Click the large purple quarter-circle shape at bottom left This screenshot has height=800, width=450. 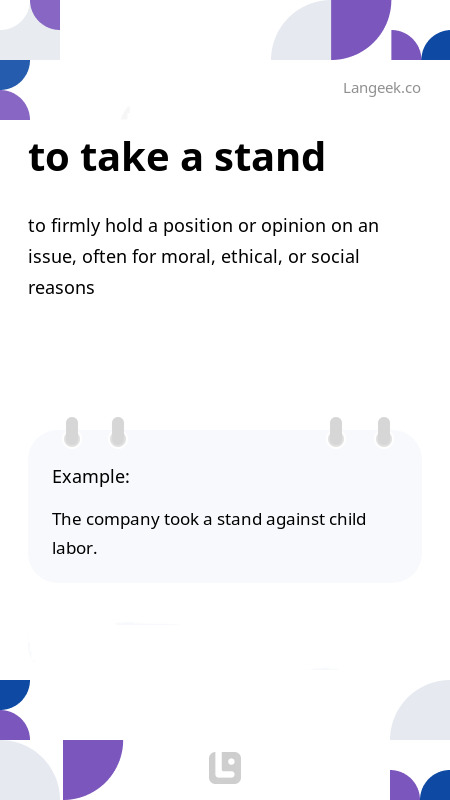pos(90,767)
